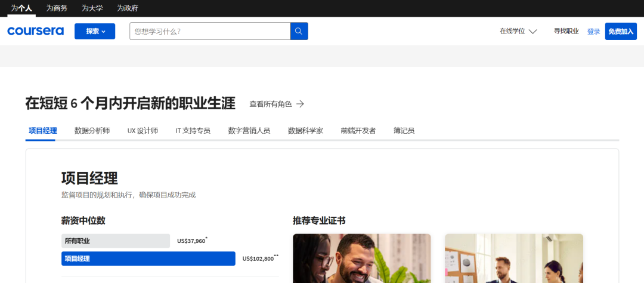Click the arrow next to 查看所有角色
644x283 pixels.
[x=300, y=104]
